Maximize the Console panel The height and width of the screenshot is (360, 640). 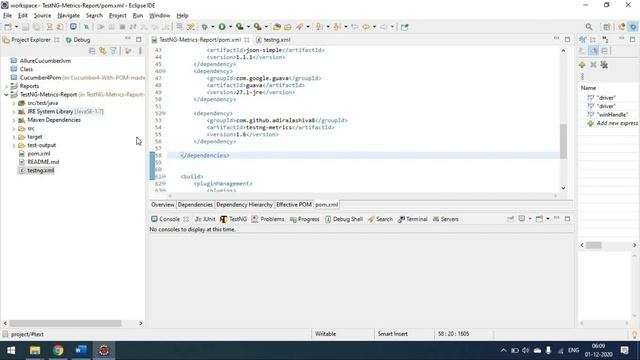pyautogui.click(x=567, y=219)
